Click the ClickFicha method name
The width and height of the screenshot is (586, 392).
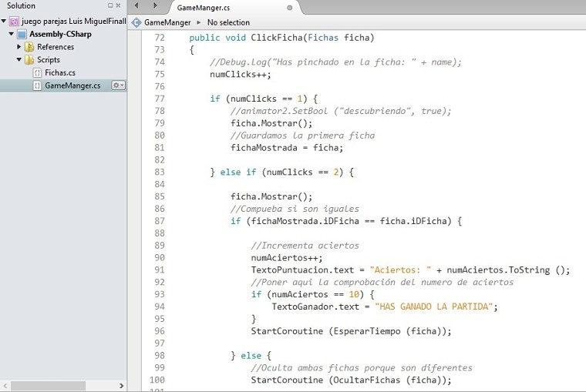(x=277, y=38)
